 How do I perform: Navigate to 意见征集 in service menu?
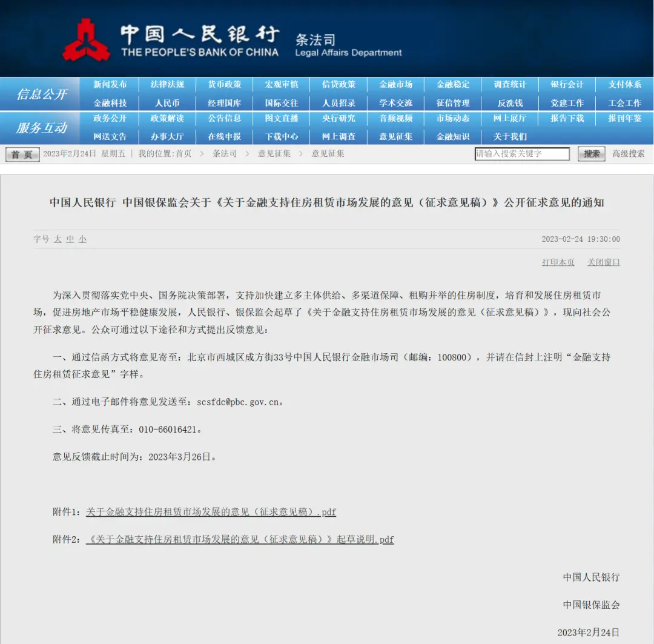[x=396, y=136]
